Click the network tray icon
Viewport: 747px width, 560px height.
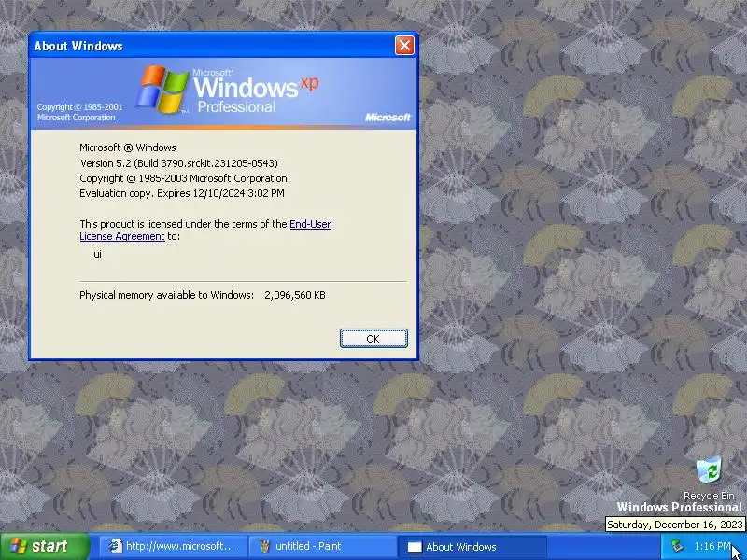coord(677,546)
